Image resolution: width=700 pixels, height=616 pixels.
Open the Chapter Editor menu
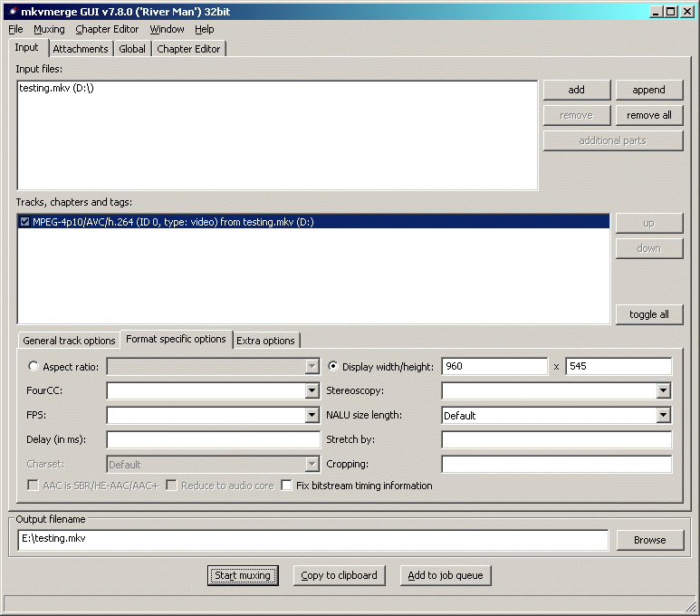click(x=107, y=30)
